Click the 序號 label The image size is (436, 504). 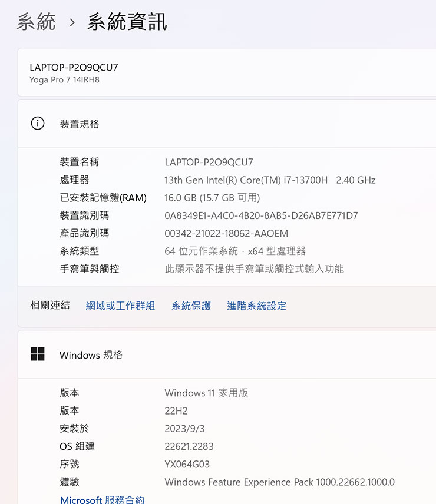[70, 464]
